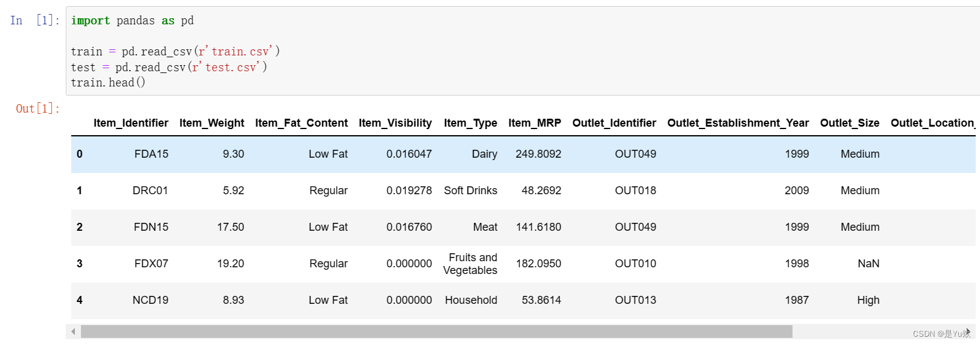Click the DRC01 identifier cell
Viewport: 980px width, 344px height.
click(150, 191)
